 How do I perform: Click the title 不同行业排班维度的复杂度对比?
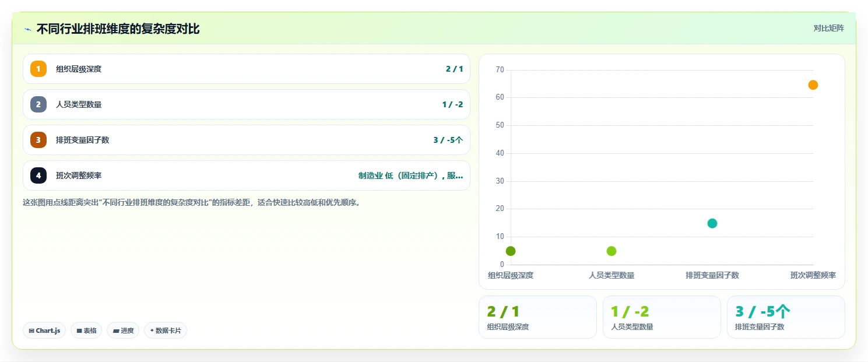coord(118,29)
